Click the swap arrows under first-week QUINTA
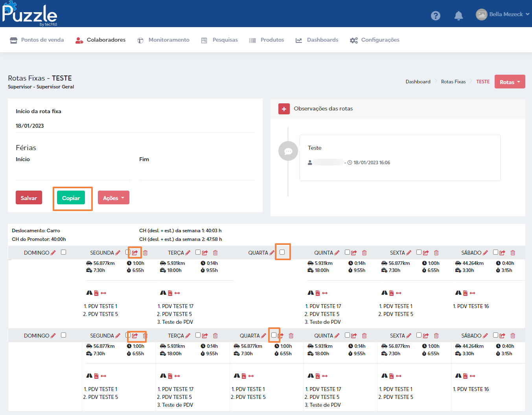The width and height of the screenshot is (532, 415). click(x=325, y=293)
